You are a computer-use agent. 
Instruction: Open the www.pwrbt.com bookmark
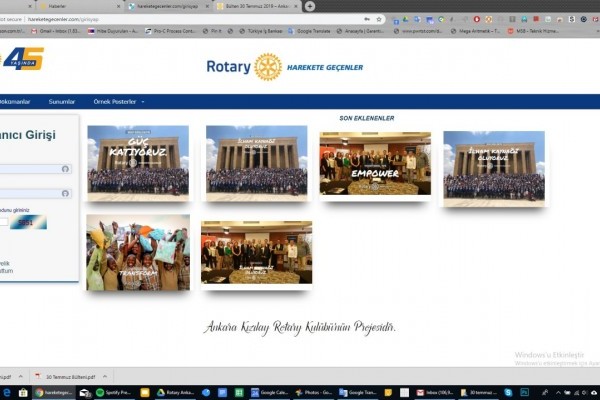click(418, 31)
